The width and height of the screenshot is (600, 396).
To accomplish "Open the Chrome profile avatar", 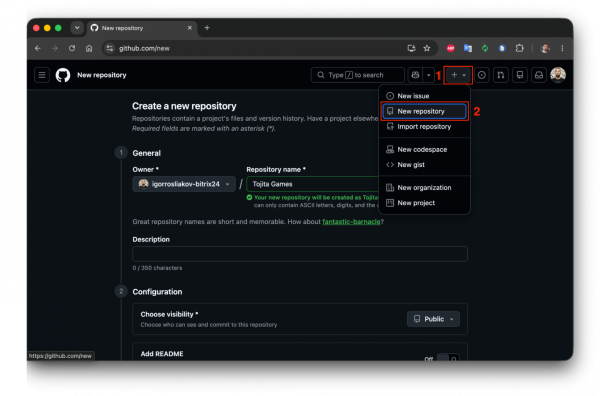I will click(545, 48).
